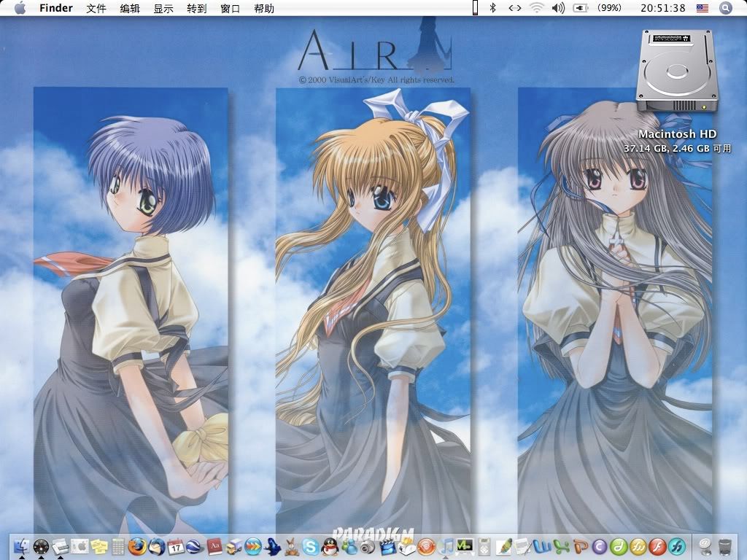Open Spotlight search in menu bar

pyautogui.click(x=725, y=8)
